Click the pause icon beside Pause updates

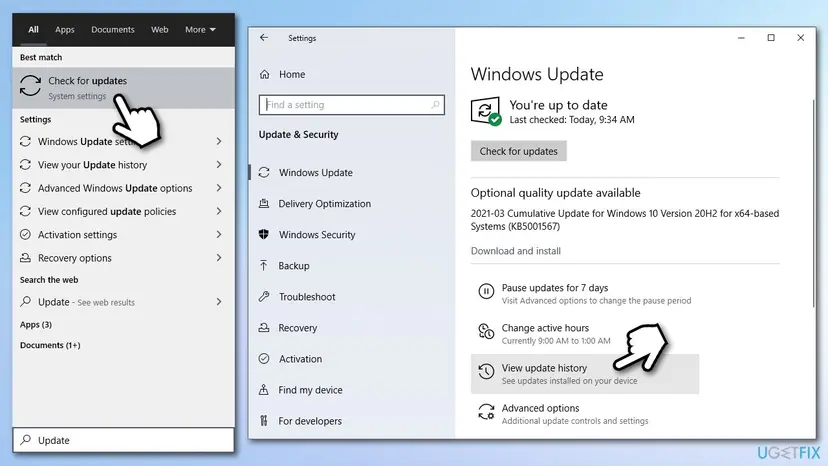coord(486,291)
